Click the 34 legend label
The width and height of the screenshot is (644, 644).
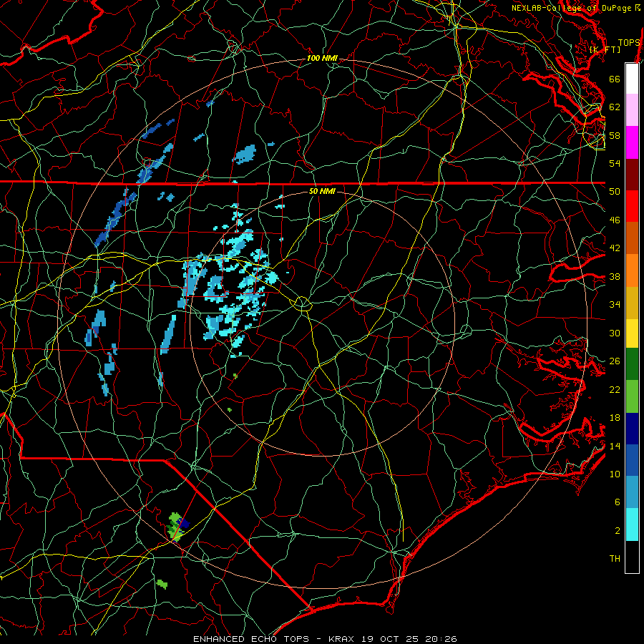click(x=615, y=305)
